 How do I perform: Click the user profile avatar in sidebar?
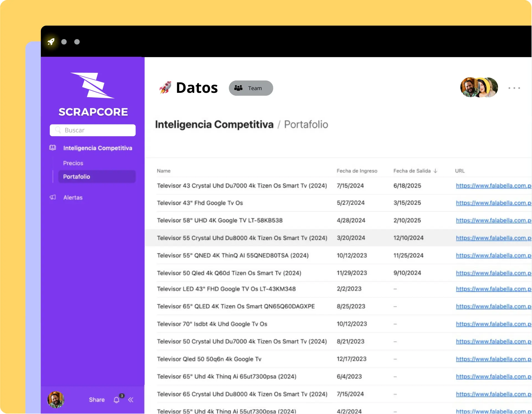pos(56,399)
